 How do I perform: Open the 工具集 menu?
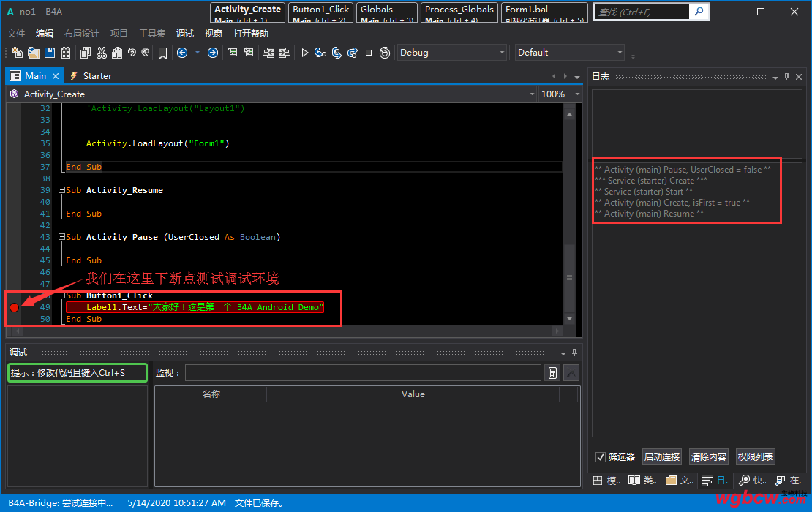151,34
